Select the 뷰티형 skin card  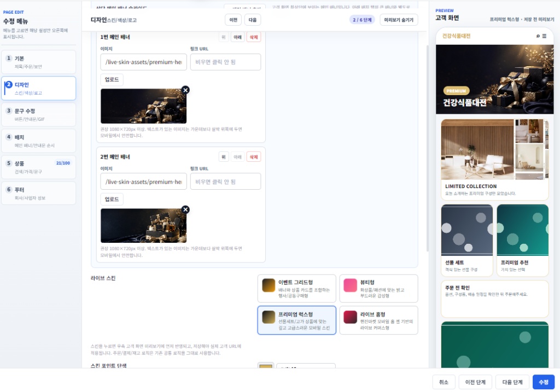[x=378, y=289]
